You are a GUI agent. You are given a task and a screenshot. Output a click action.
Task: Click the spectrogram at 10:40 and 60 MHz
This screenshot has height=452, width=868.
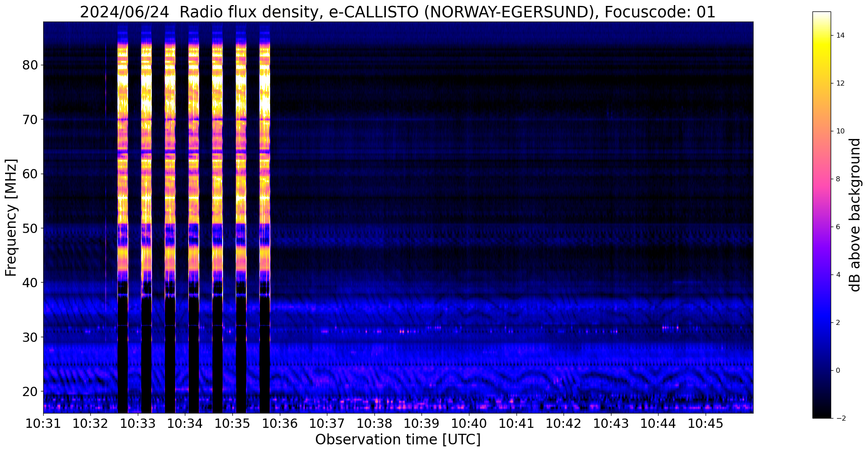469,174
